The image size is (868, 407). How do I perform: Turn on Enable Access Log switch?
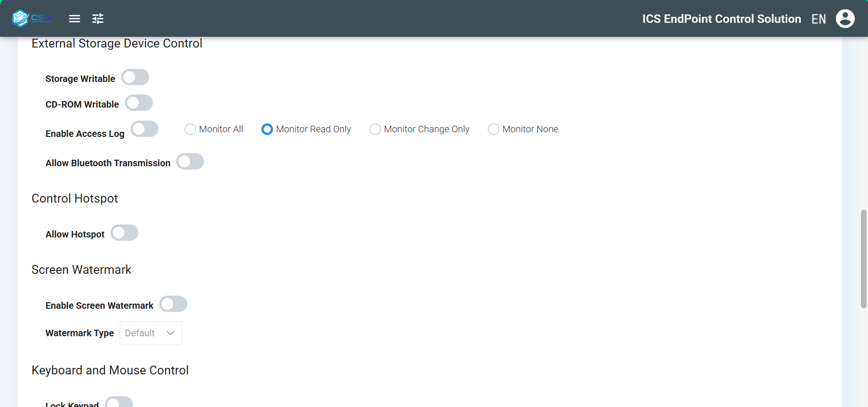pyautogui.click(x=144, y=129)
